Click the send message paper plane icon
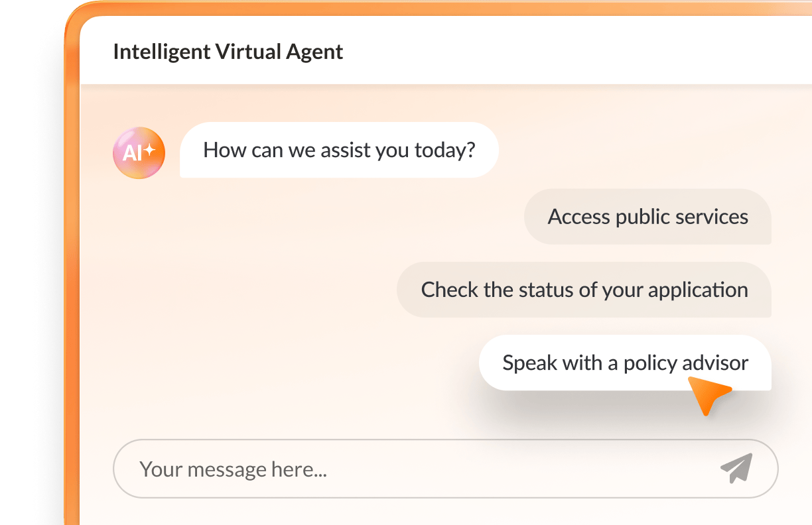812x525 pixels. [x=736, y=469]
